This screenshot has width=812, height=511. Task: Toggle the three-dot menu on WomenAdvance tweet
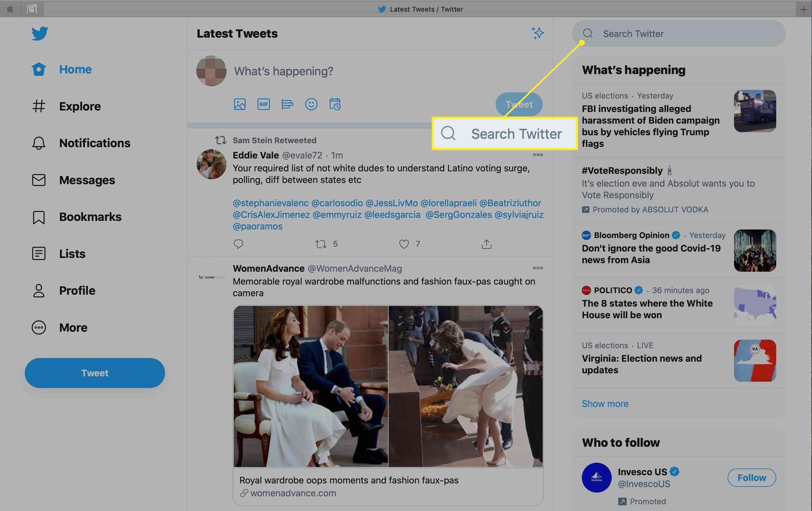click(537, 268)
